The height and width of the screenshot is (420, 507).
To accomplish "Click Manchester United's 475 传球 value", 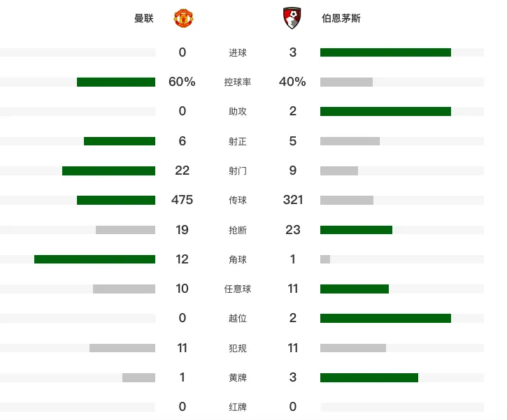I will pos(182,200).
